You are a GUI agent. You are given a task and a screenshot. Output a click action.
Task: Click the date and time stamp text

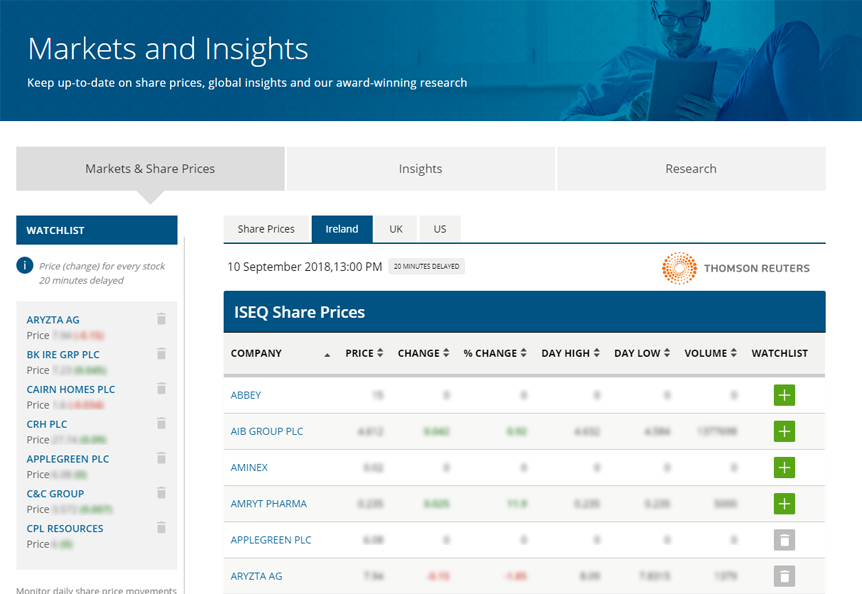coord(305,267)
